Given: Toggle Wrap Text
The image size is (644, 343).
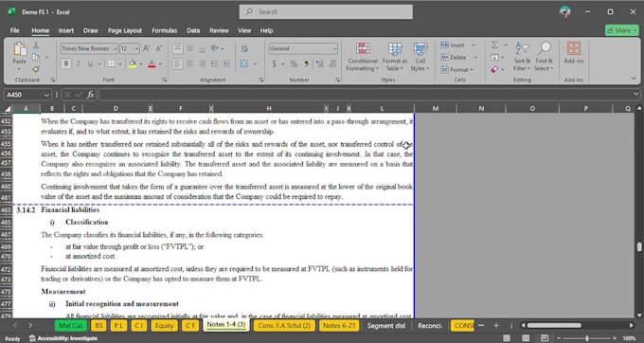Looking at the screenshot, I should 244,48.
